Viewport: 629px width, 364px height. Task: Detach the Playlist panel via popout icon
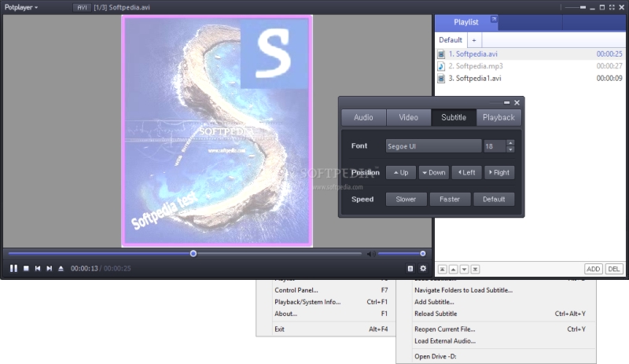click(x=494, y=19)
